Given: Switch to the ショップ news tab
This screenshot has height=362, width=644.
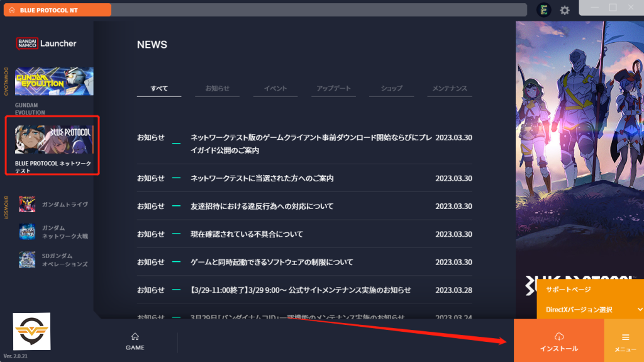Looking at the screenshot, I should tap(391, 88).
